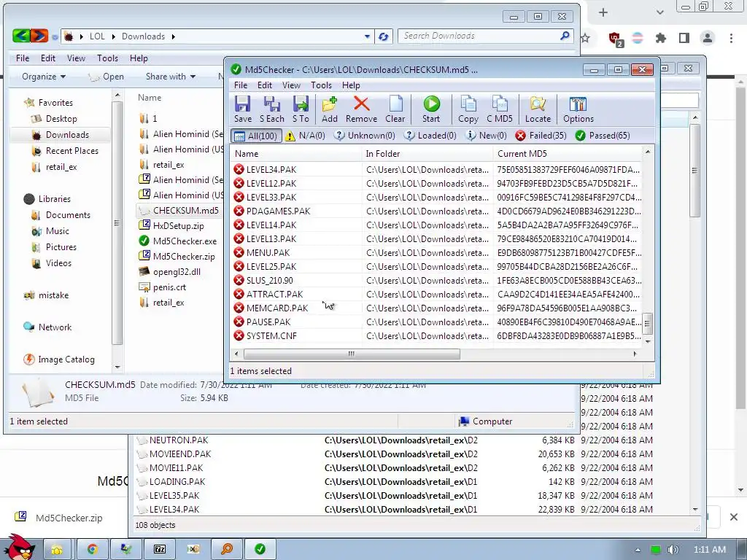Open the Options icon in Md5Checker
Viewport: 747px width, 560px height.
578,109
